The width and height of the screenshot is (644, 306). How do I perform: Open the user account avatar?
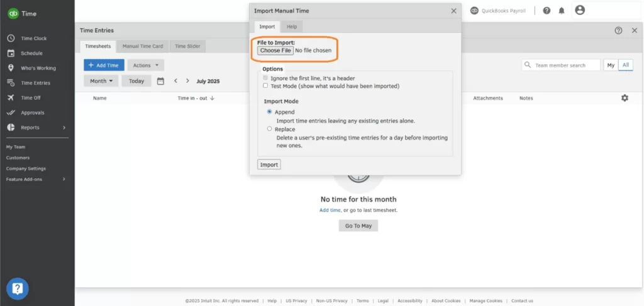580,10
